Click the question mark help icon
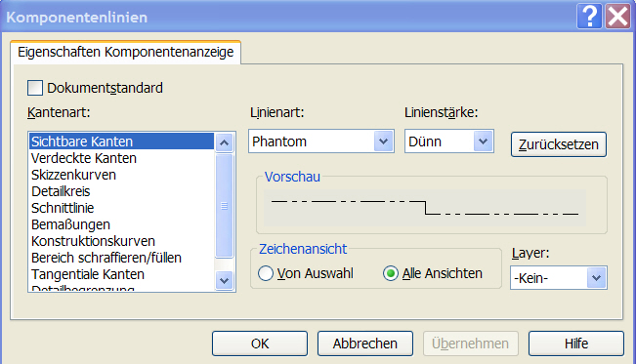The image size is (636, 364). click(x=589, y=17)
